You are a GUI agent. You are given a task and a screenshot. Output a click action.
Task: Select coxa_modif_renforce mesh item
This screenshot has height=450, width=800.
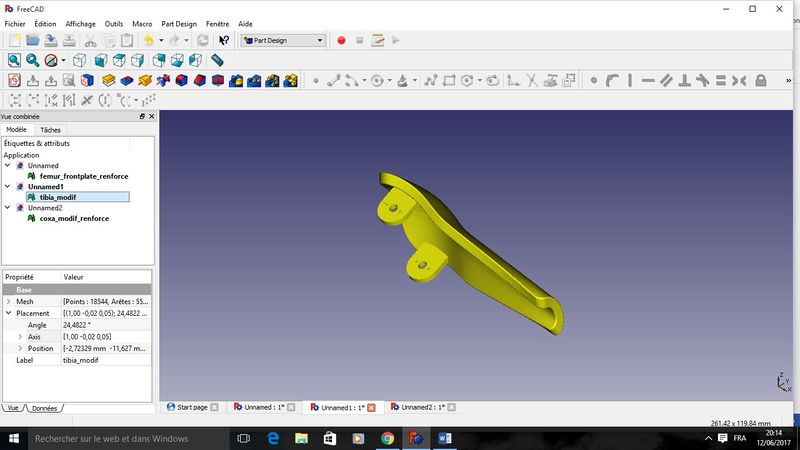tap(74, 218)
